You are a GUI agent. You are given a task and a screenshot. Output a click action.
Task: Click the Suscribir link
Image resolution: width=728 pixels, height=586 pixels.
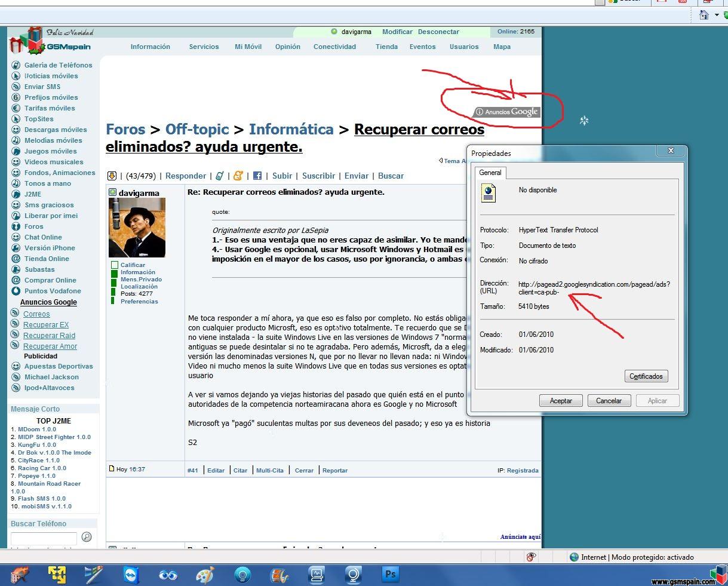pyautogui.click(x=319, y=176)
